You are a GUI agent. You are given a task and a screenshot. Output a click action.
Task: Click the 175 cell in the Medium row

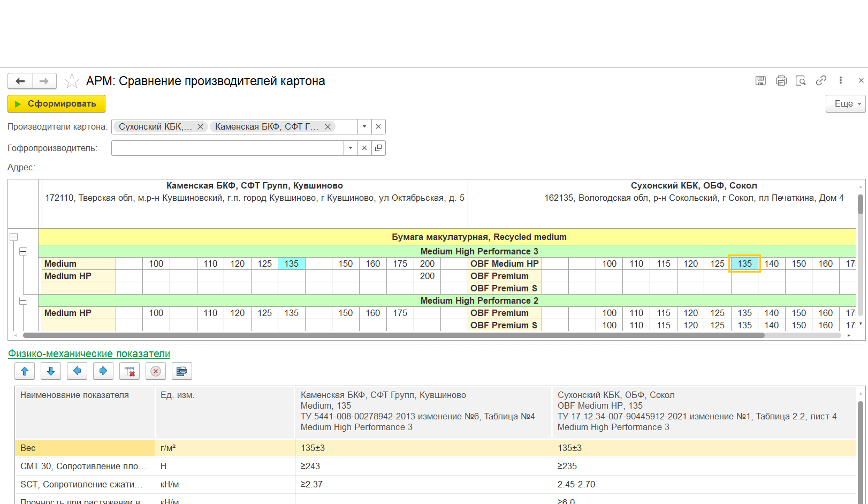(400, 264)
